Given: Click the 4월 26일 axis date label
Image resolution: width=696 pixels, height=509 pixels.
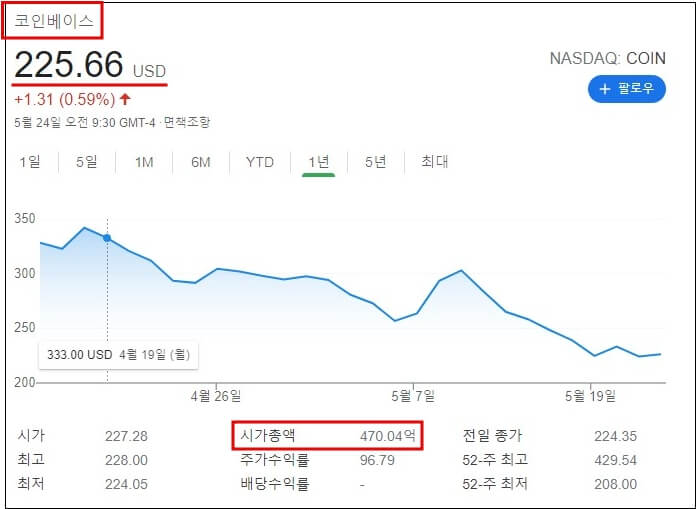Looking at the screenshot, I should pyautogui.click(x=216, y=395).
